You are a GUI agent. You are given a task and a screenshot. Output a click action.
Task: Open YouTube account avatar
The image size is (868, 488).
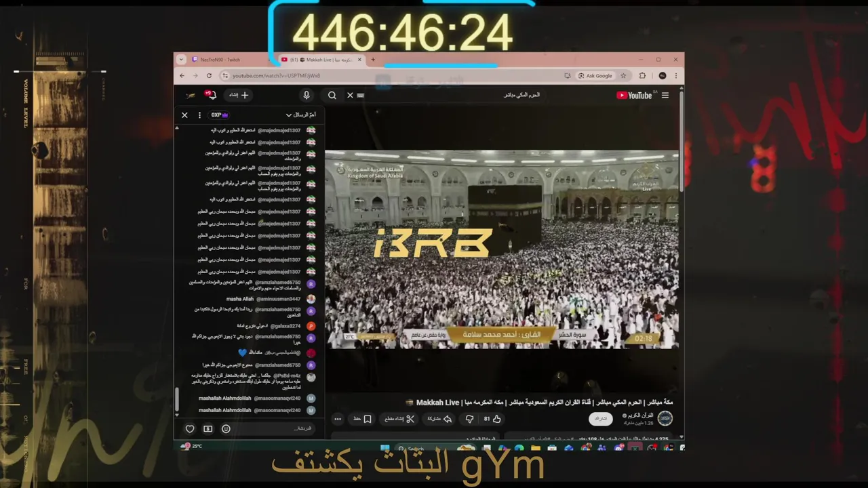[x=191, y=96]
